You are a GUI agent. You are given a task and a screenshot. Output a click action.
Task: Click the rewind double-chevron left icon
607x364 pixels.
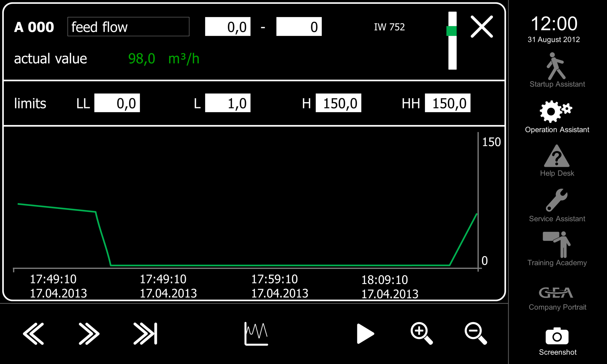point(33,334)
